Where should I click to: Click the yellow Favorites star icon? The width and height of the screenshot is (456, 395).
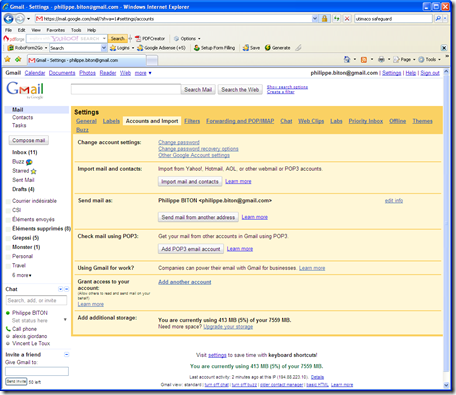click(7, 59)
